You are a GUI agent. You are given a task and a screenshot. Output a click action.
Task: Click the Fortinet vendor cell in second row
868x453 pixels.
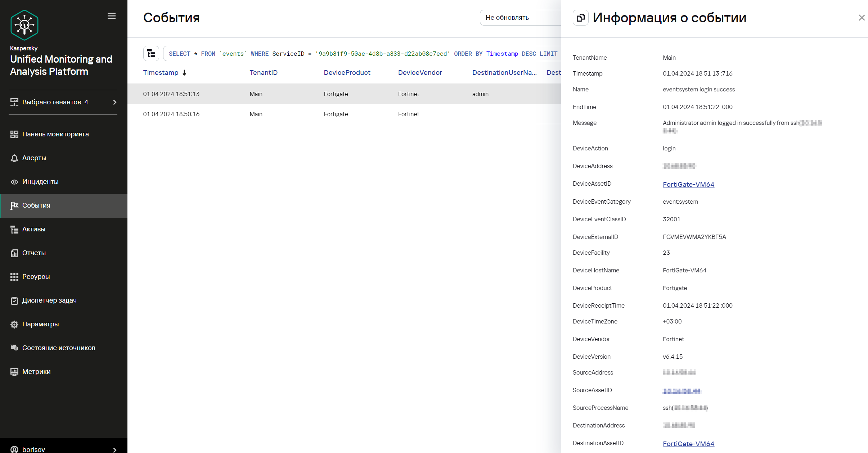pyautogui.click(x=409, y=114)
